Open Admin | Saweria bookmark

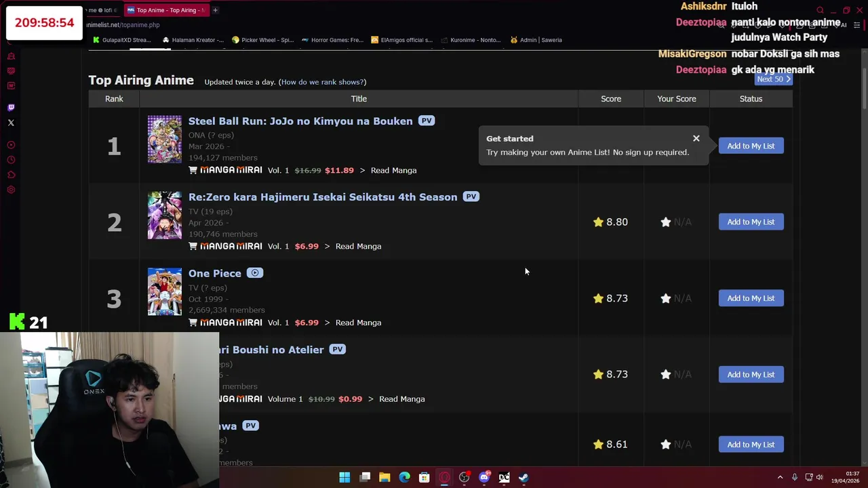[x=536, y=40]
